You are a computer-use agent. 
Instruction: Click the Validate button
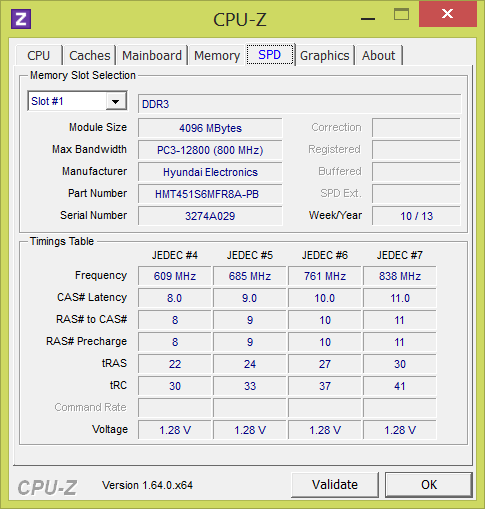[x=335, y=485]
